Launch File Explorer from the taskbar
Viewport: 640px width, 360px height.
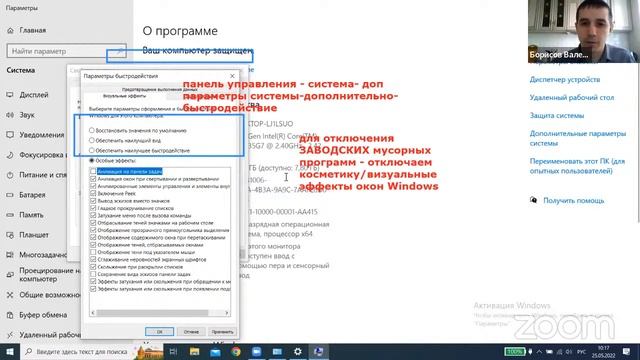194,351
